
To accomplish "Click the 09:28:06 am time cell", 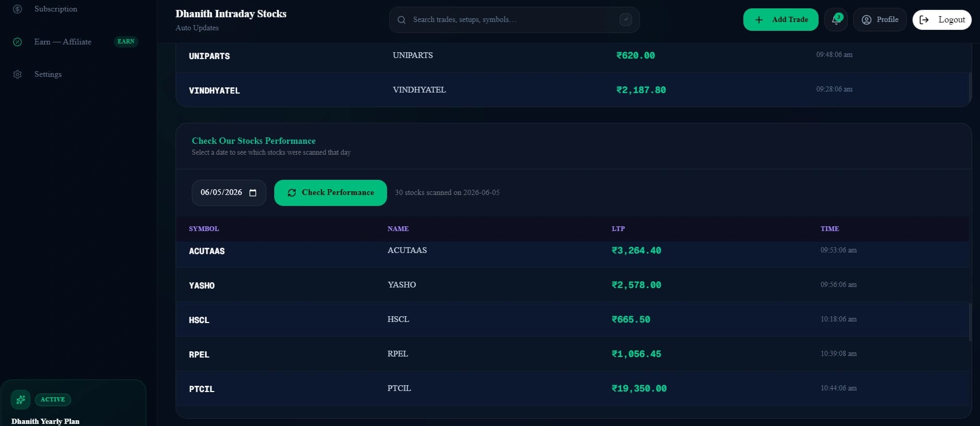I will [834, 89].
